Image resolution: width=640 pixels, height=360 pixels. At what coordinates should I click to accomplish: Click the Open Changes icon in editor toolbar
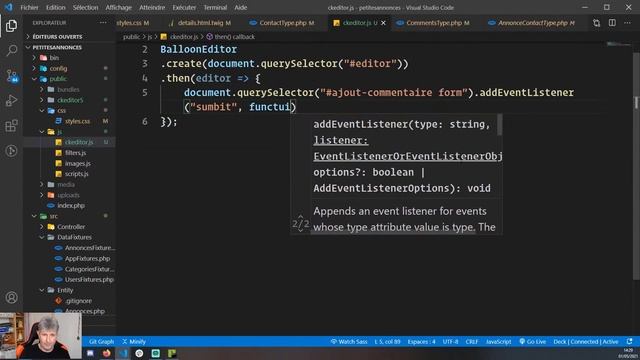(596, 23)
